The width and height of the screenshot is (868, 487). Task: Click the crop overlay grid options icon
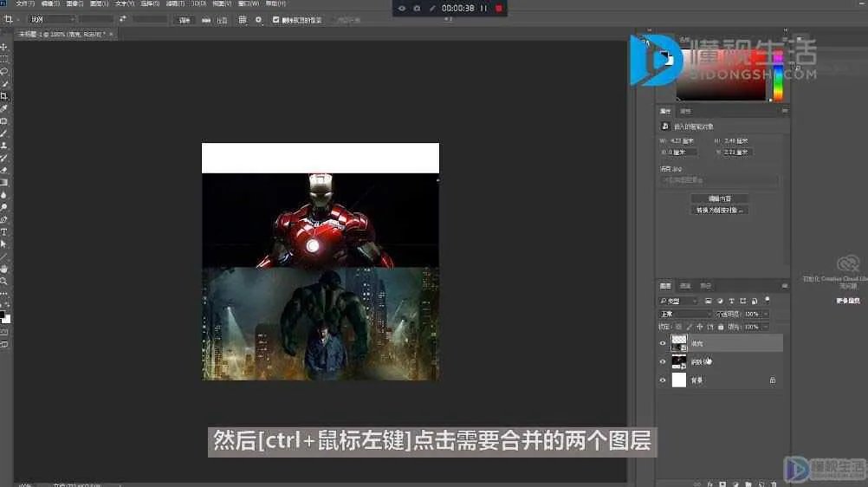tap(243, 19)
